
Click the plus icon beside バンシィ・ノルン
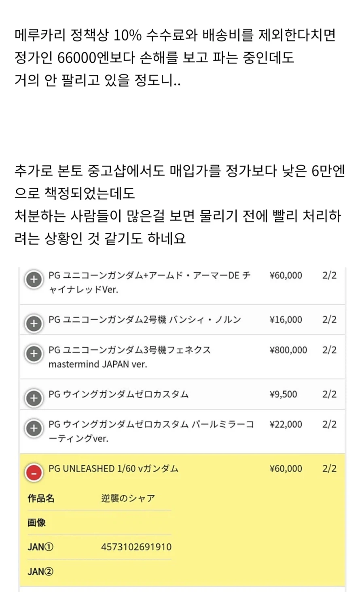[x=34, y=323]
